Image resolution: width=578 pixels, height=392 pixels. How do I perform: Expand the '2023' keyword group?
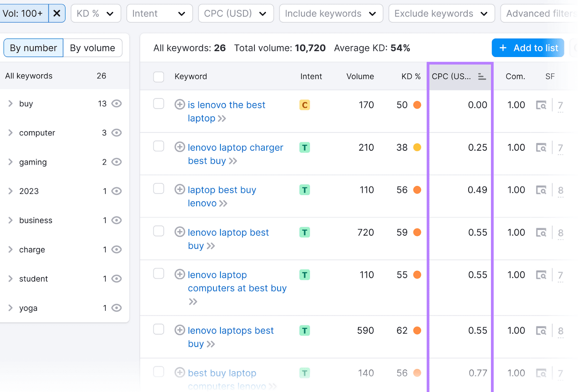(10, 191)
